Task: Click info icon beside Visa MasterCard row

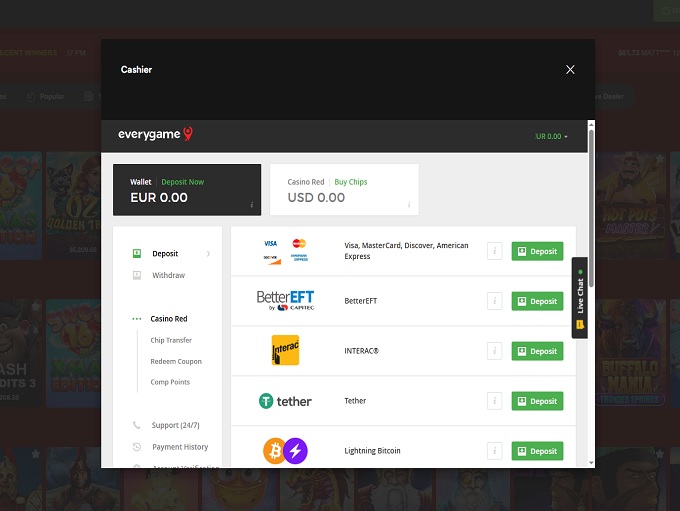Action: (494, 251)
